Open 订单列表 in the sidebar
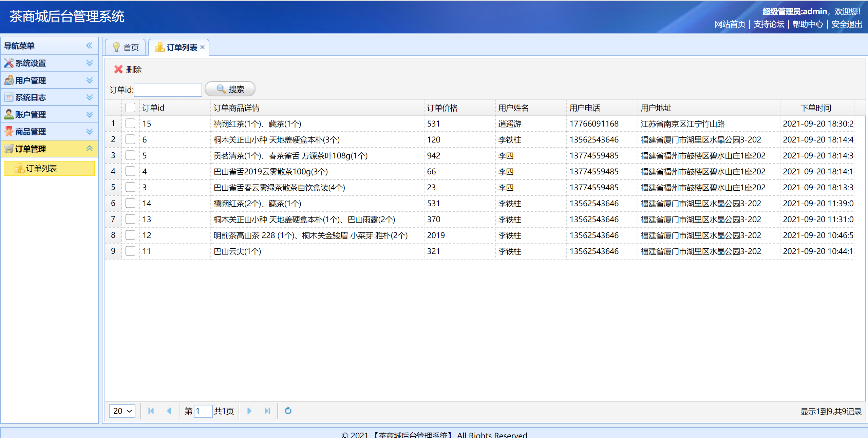The width and height of the screenshot is (868, 438). [41, 168]
